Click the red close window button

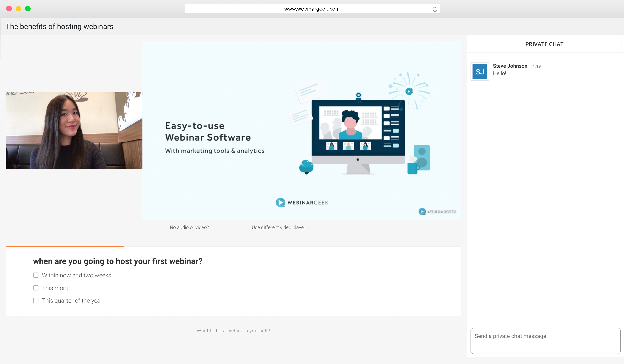pyautogui.click(x=9, y=9)
